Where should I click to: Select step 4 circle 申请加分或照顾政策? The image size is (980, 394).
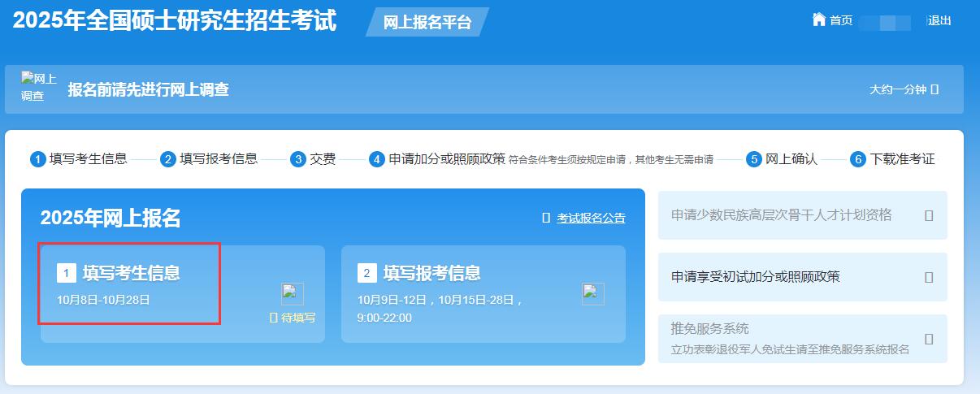coord(377,159)
